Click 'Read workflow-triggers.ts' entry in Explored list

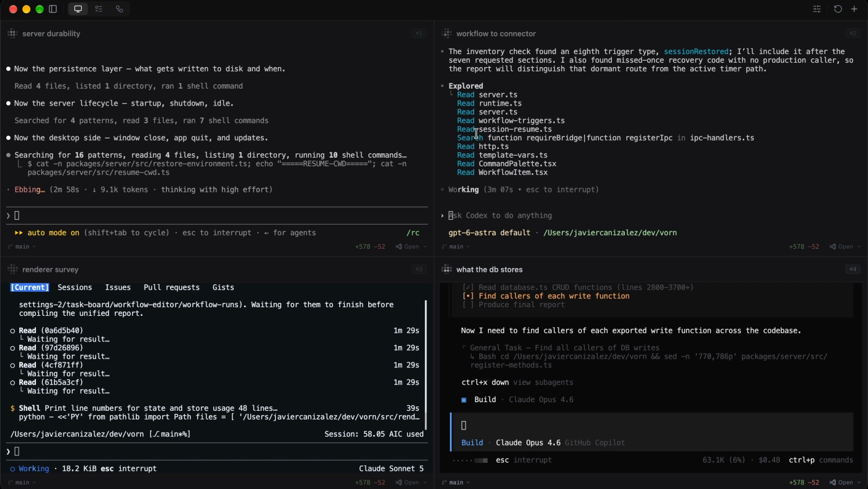point(511,120)
